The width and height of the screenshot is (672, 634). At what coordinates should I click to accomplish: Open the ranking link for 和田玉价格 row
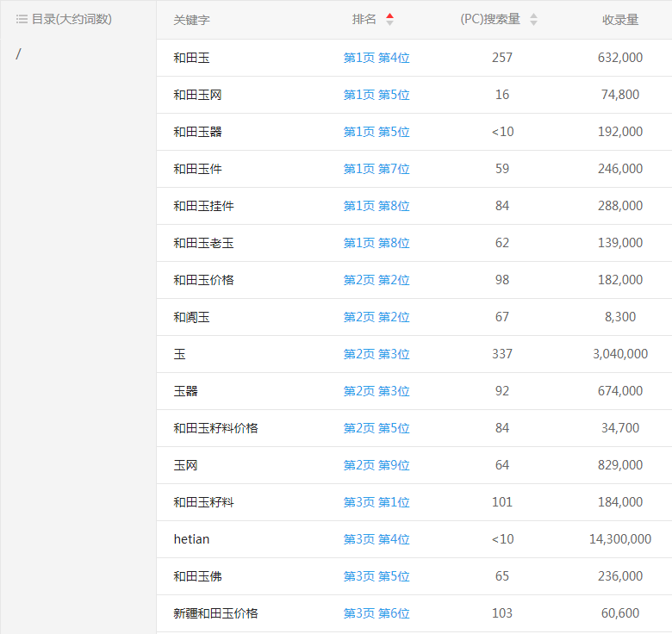[x=376, y=280]
